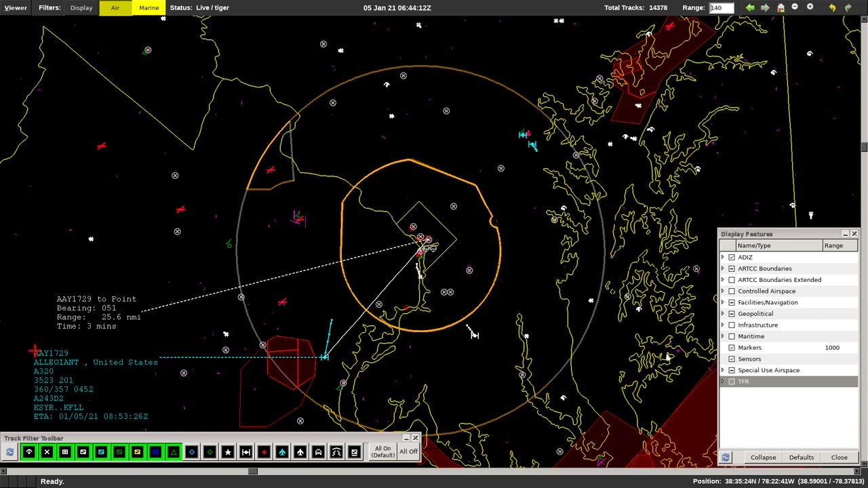Expand the ADIZ tree row
The height and width of the screenshot is (488, 868).
click(x=723, y=258)
